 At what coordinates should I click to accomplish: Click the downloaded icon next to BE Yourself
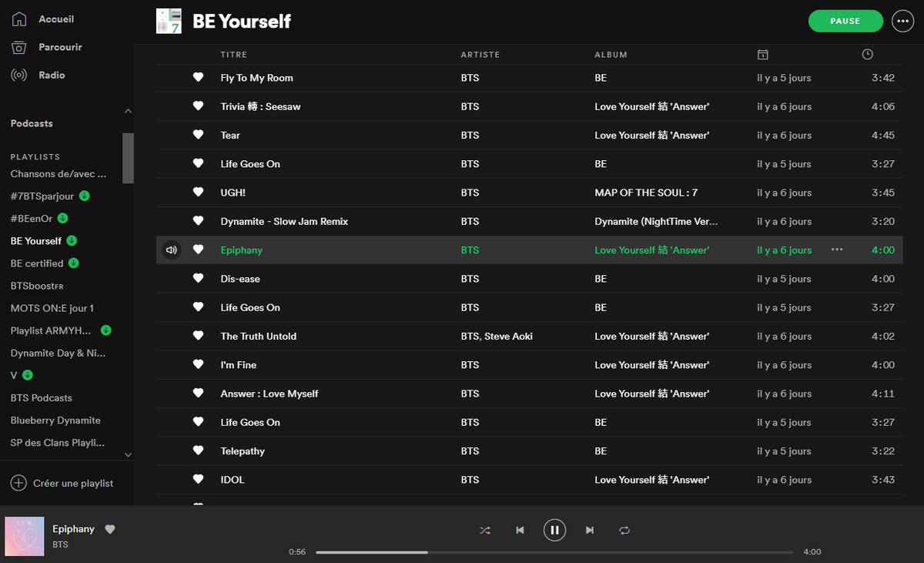72,241
